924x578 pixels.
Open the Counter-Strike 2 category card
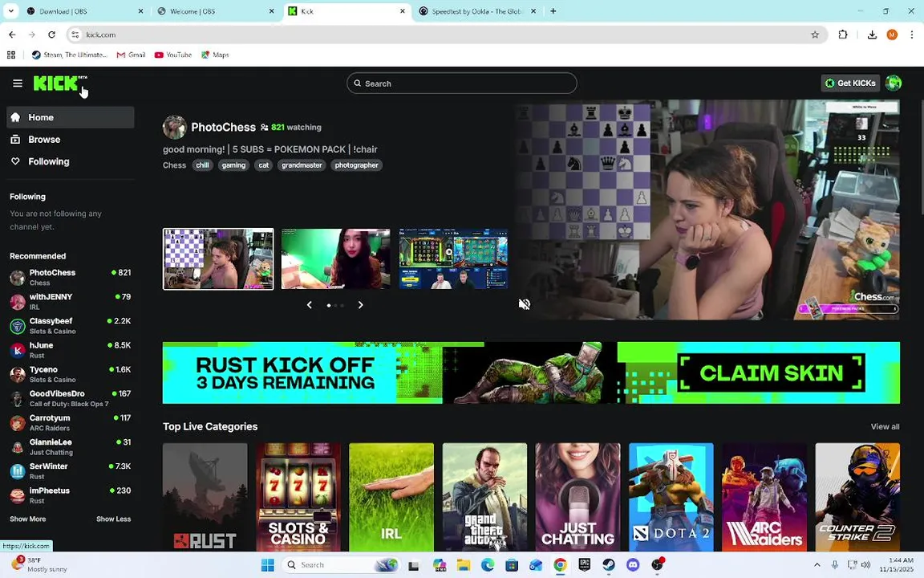coord(857,497)
